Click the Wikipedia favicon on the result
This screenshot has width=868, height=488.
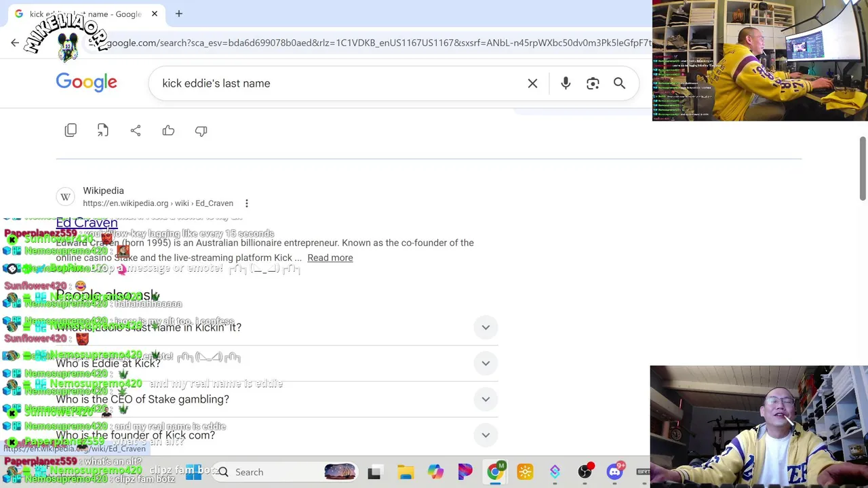[66, 197]
